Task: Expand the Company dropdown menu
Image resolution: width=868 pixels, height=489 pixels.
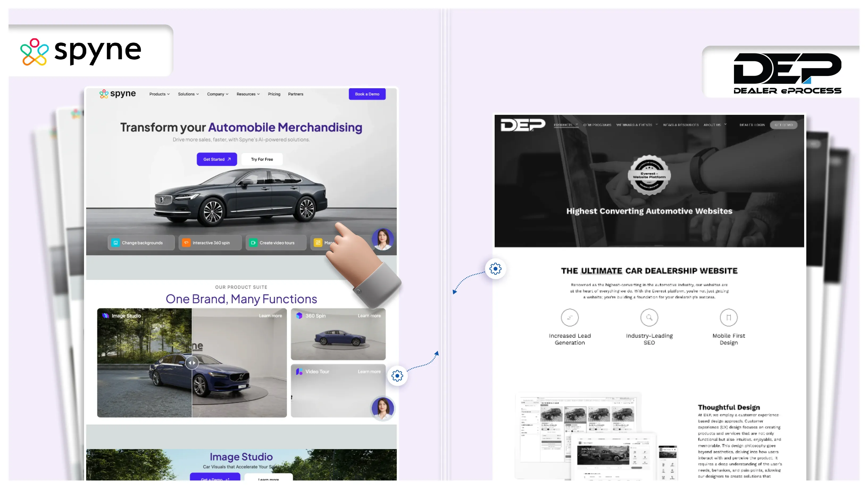Action: [218, 94]
